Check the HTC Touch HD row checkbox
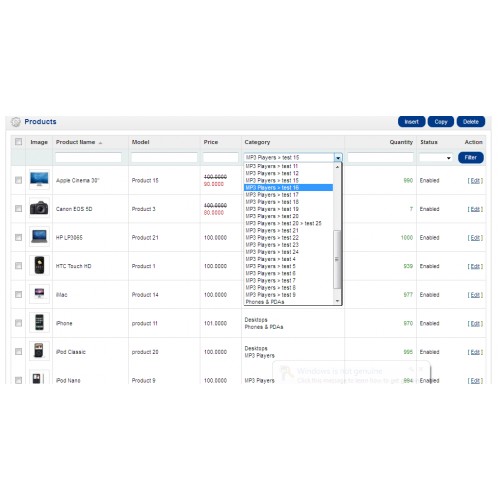 [18, 266]
